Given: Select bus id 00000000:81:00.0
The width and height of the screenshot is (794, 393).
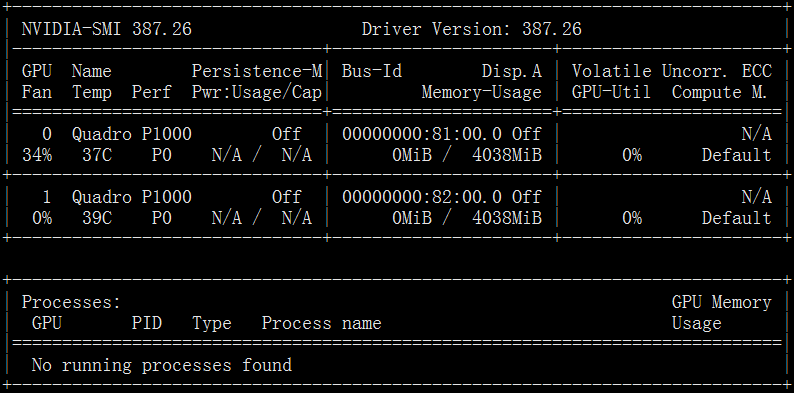Looking at the screenshot, I should 422,134.
